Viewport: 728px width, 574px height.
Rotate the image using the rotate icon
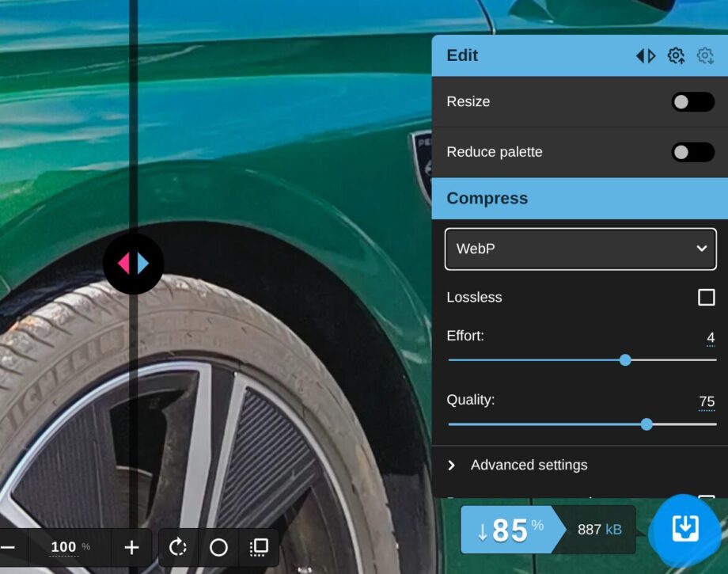pyautogui.click(x=178, y=547)
